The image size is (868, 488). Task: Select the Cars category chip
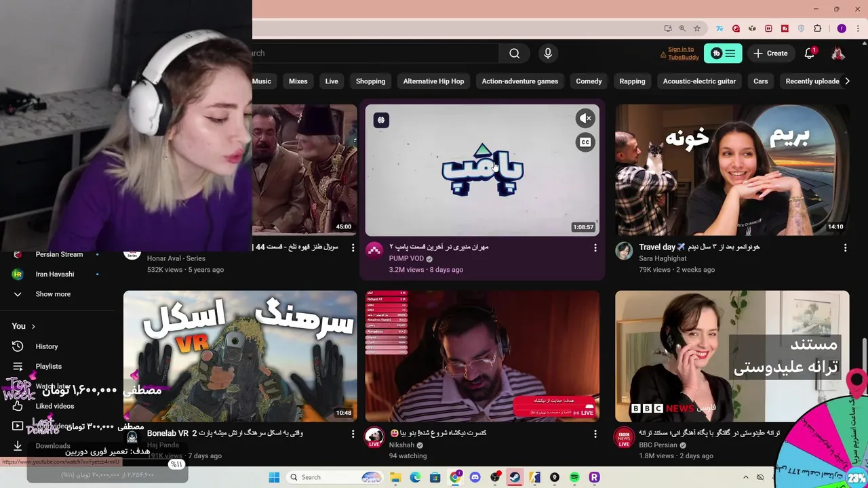761,81
